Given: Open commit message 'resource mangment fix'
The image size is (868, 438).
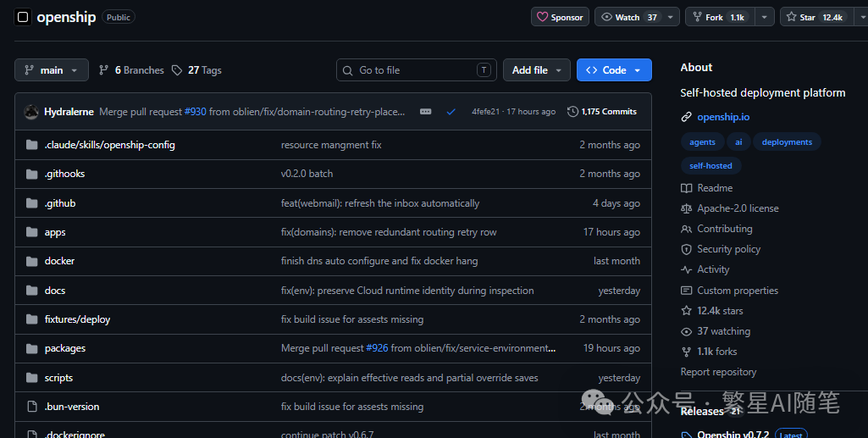Looking at the screenshot, I should click(x=331, y=145).
